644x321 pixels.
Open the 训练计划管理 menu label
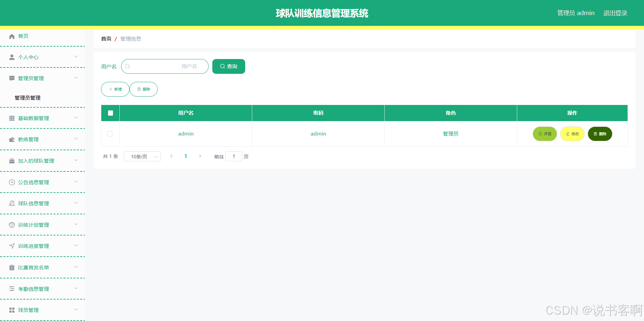[34, 225]
